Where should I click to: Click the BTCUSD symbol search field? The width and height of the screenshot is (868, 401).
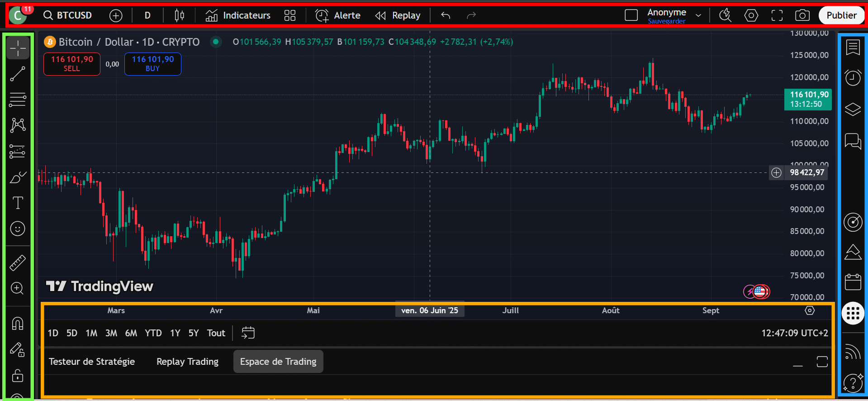(x=68, y=15)
